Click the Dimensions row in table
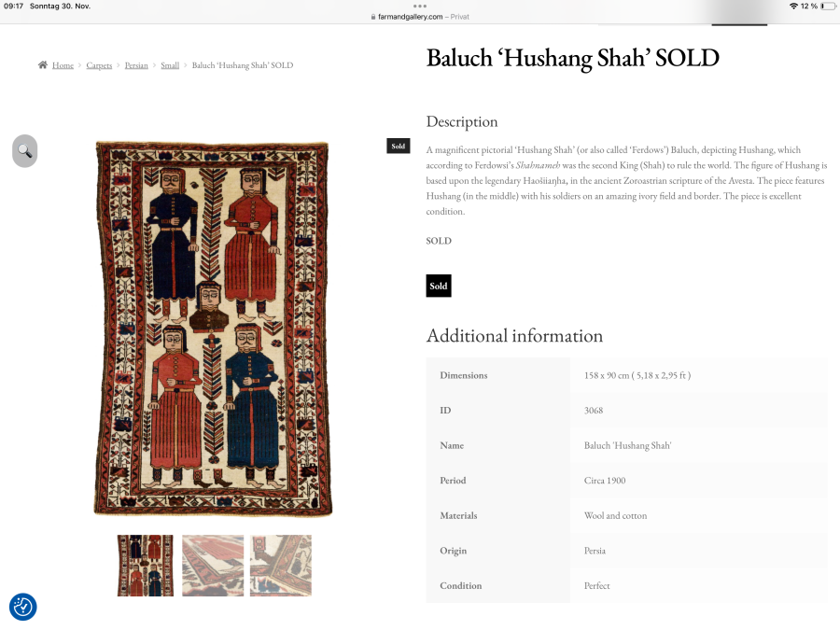The height and width of the screenshot is (630, 840). click(x=627, y=375)
